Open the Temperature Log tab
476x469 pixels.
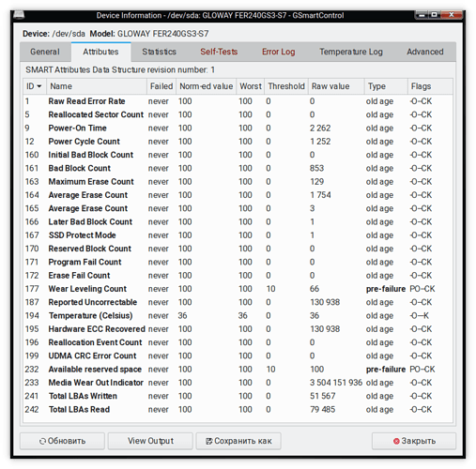pos(351,52)
